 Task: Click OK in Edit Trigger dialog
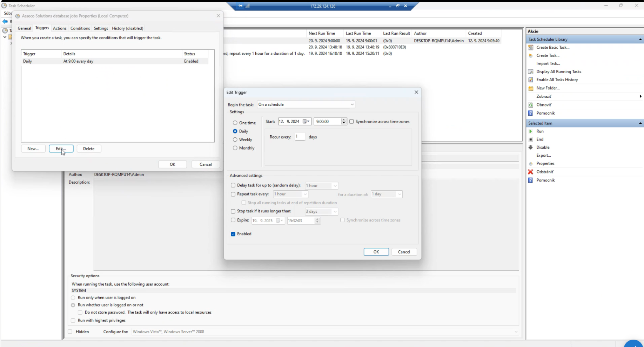pos(376,252)
